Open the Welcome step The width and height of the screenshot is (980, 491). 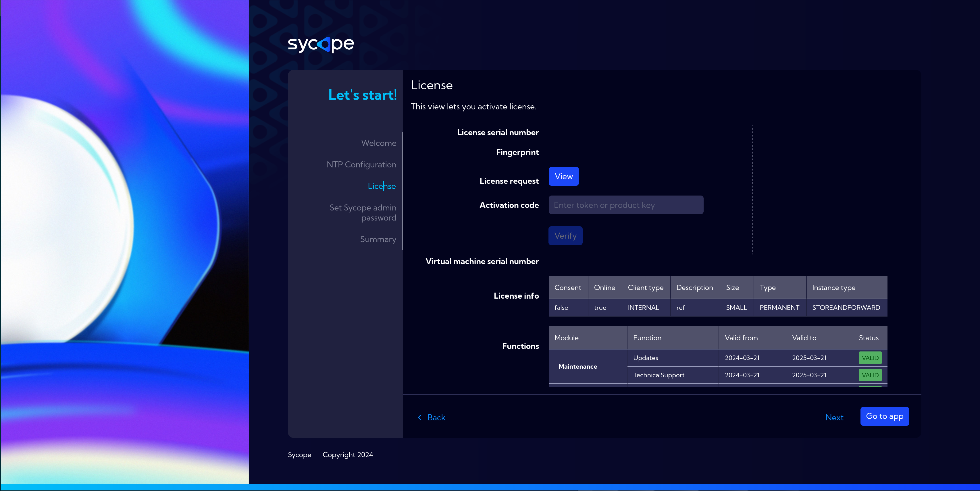379,143
